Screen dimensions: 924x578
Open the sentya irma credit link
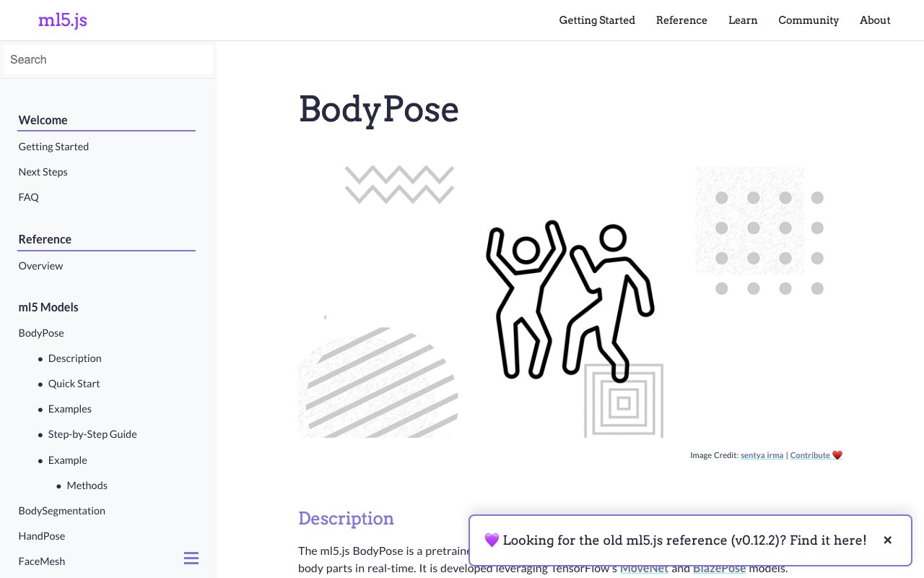point(762,455)
